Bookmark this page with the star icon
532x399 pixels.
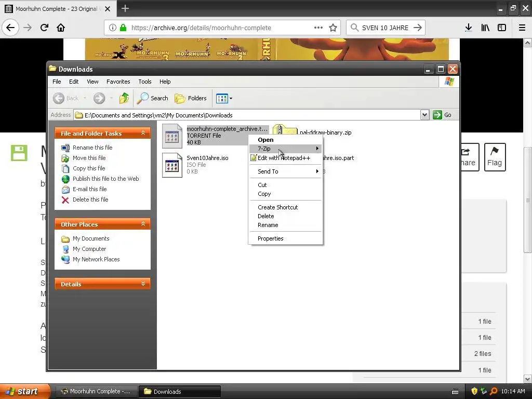[333, 28]
